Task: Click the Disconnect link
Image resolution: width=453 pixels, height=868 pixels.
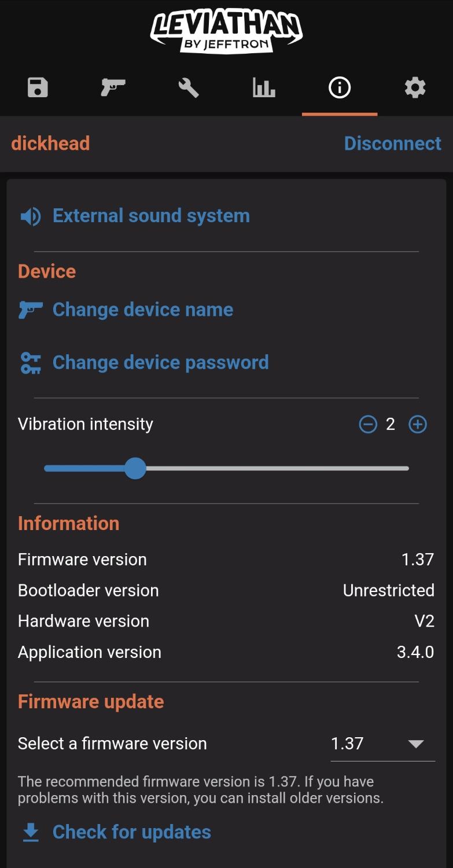Action: [x=392, y=144]
